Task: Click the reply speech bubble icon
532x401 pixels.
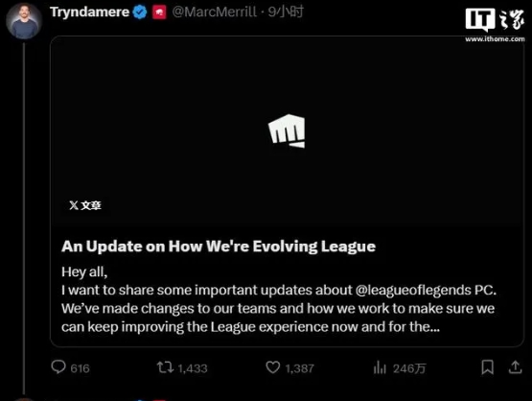Action: click(58, 367)
